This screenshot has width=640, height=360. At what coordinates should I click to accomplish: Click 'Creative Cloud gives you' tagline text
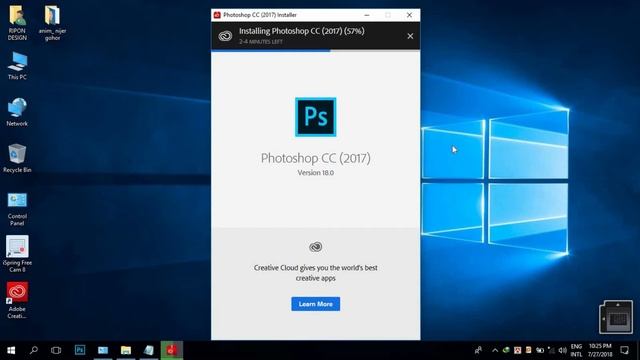tap(316, 273)
